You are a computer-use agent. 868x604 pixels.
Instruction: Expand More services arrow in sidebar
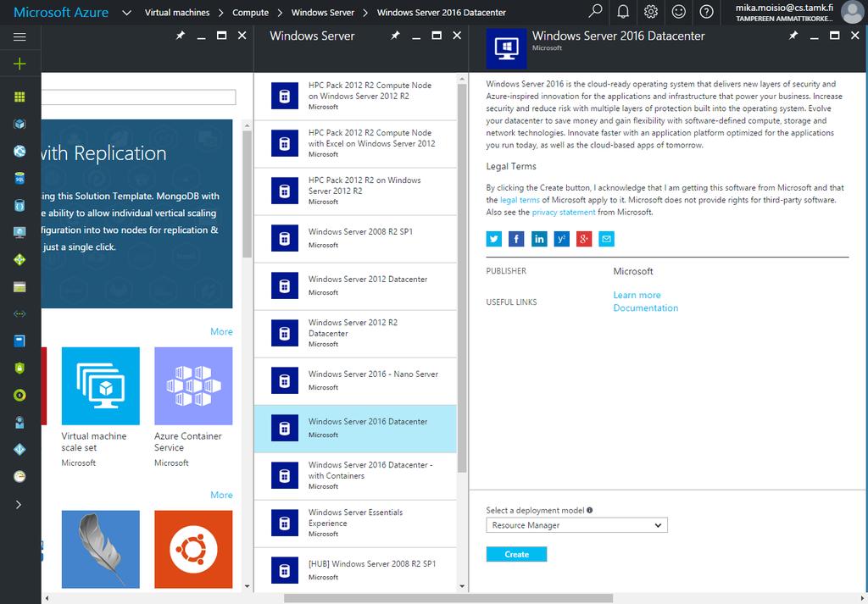[x=19, y=504]
